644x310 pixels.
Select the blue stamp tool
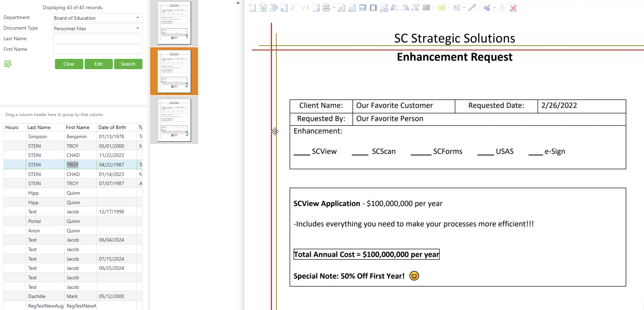click(x=487, y=7)
